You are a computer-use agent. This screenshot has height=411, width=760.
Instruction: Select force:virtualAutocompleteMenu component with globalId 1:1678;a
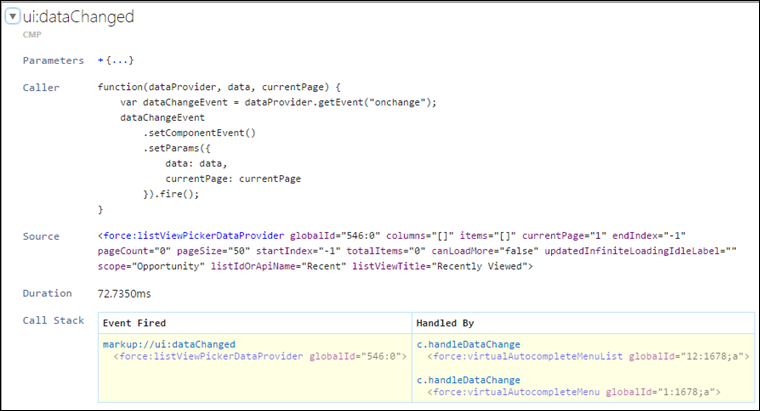[574, 392]
